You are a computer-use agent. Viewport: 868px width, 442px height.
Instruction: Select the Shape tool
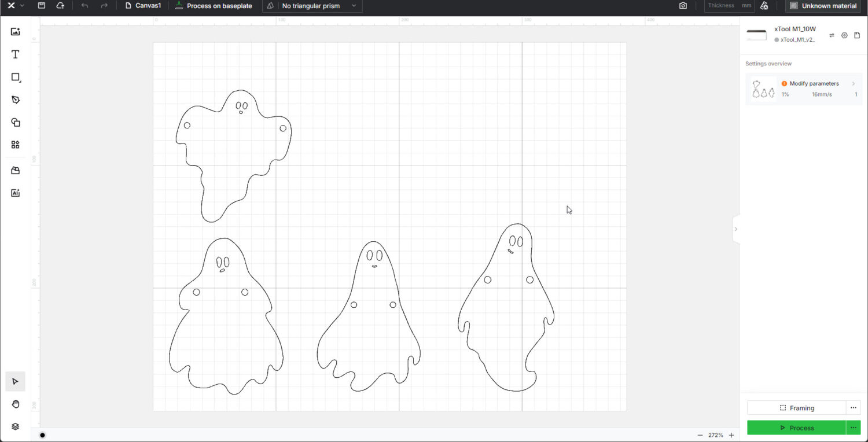(15, 77)
